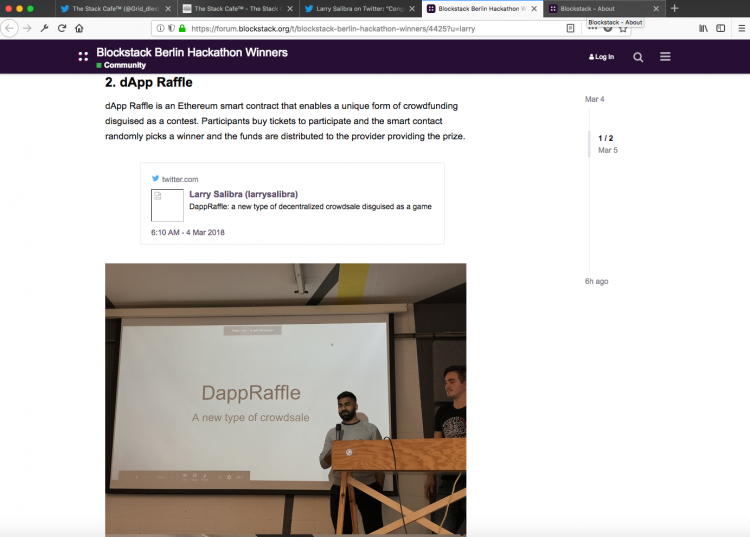Open the Community category link
Viewport: 750px width, 537px height.
point(121,65)
